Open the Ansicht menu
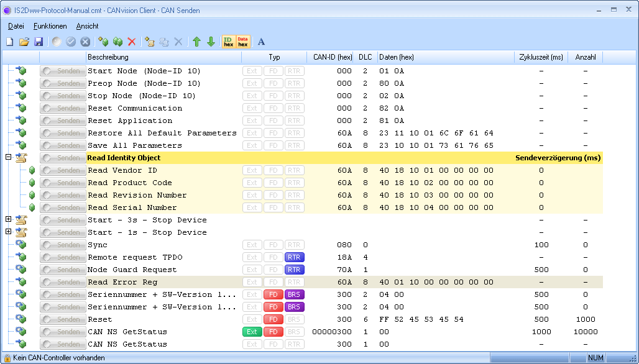The image size is (639, 364). point(87,26)
